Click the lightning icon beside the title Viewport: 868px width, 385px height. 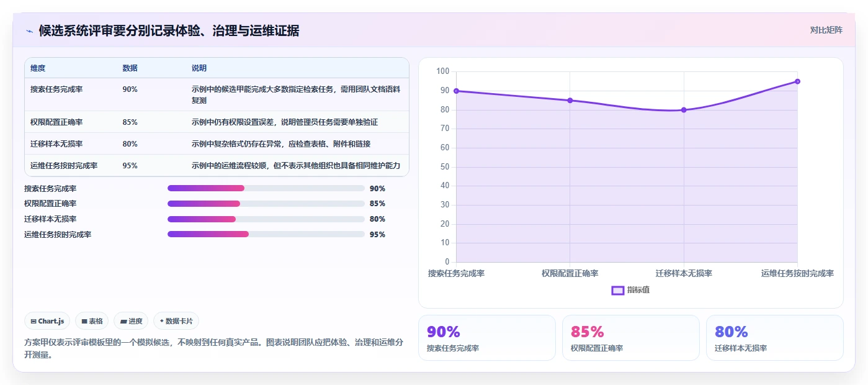click(29, 31)
